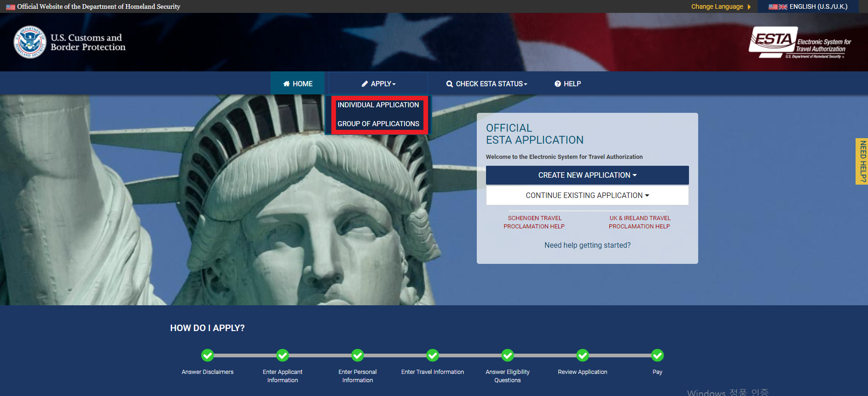Select GROUP OF APPLICATIONS from the menu
868x396 pixels.
click(378, 124)
